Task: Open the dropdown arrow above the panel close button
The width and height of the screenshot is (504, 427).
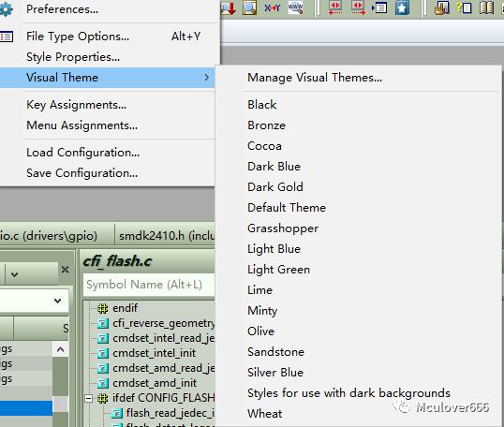Action: (x=14, y=274)
